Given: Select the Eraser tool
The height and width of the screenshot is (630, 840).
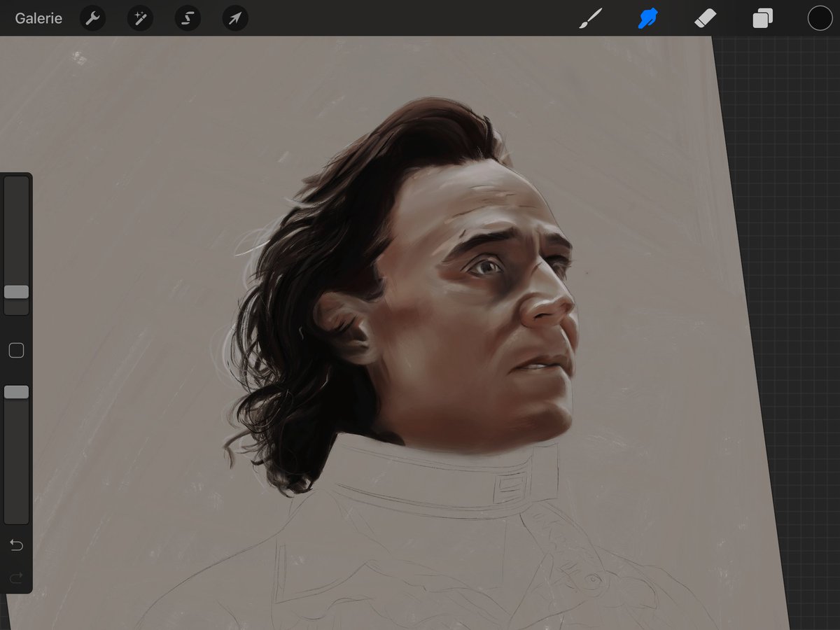Looking at the screenshot, I should [705, 18].
